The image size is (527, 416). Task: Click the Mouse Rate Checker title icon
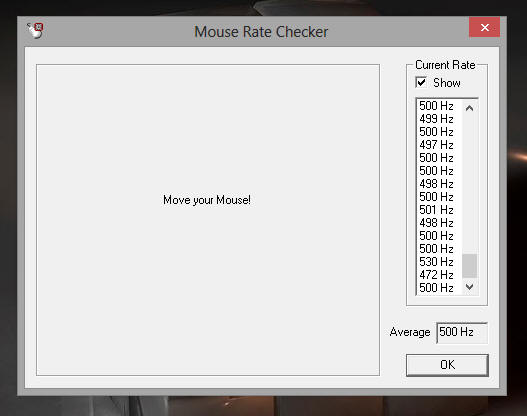pyautogui.click(x=35, y=31)
